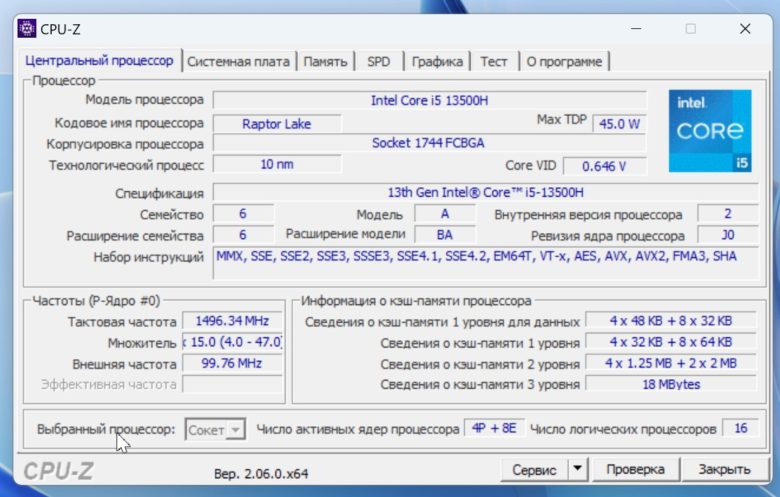Minimize the CPU-Z window

coord(636,29)
